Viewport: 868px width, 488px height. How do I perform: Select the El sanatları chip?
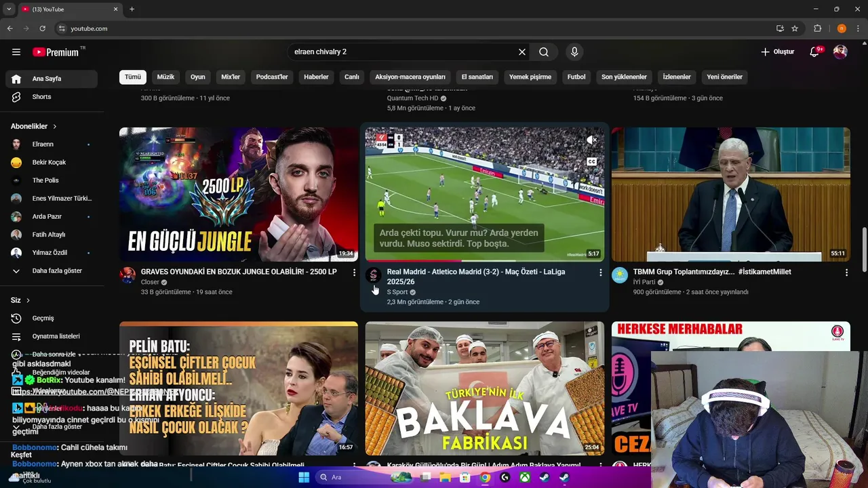coord(477,77)
